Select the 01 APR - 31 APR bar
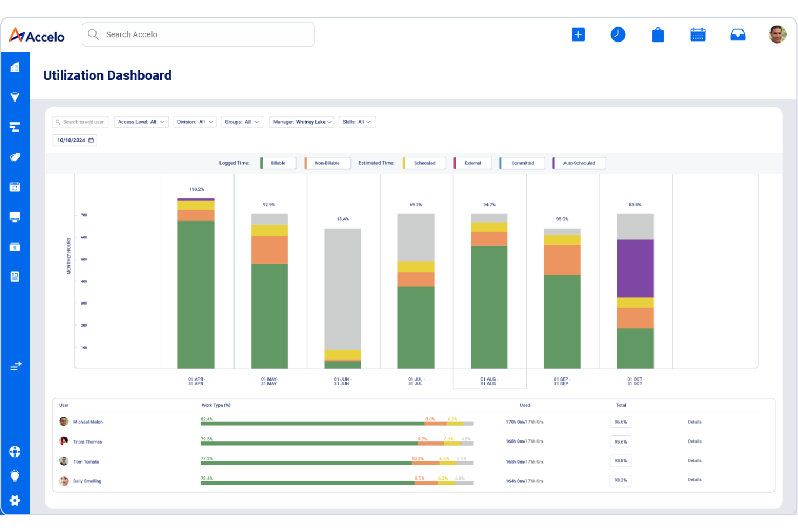Viewport: 798px width, 532px height. click(196, 284)
